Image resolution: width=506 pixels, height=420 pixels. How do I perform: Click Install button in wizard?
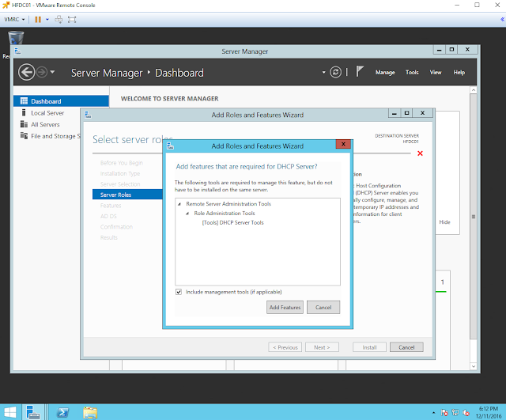point(369,347)
